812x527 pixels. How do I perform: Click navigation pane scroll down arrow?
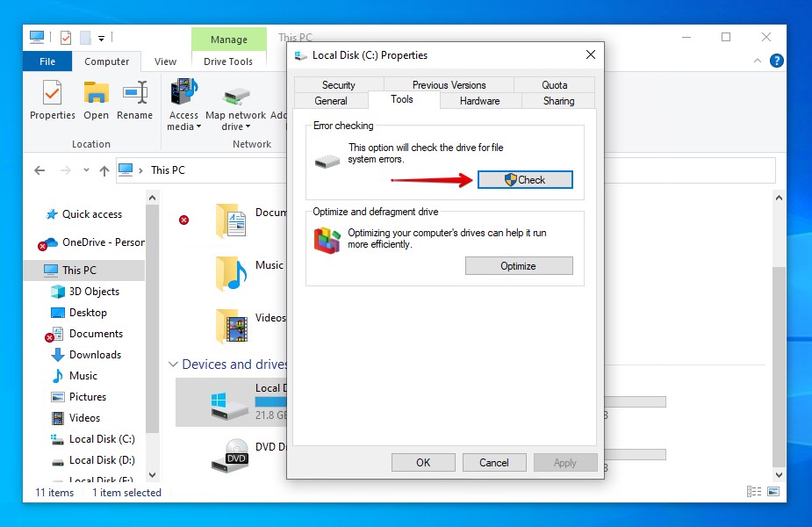152,474
